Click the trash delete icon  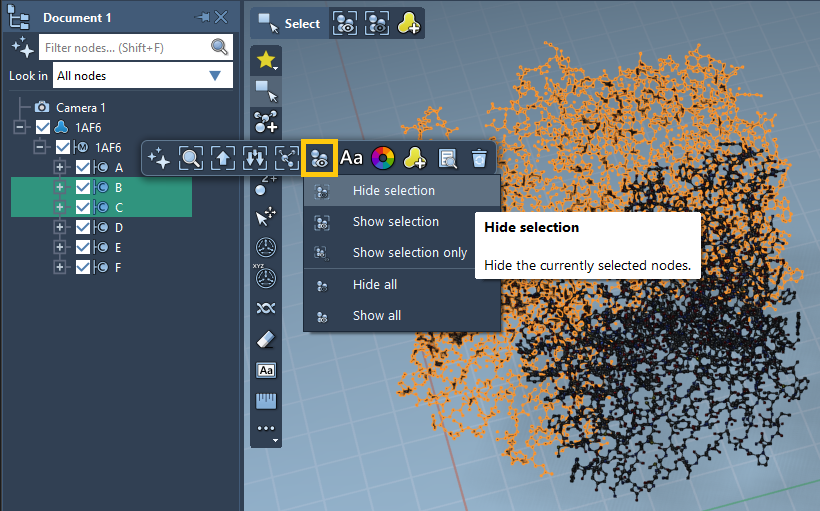click(x=480, y=158)
